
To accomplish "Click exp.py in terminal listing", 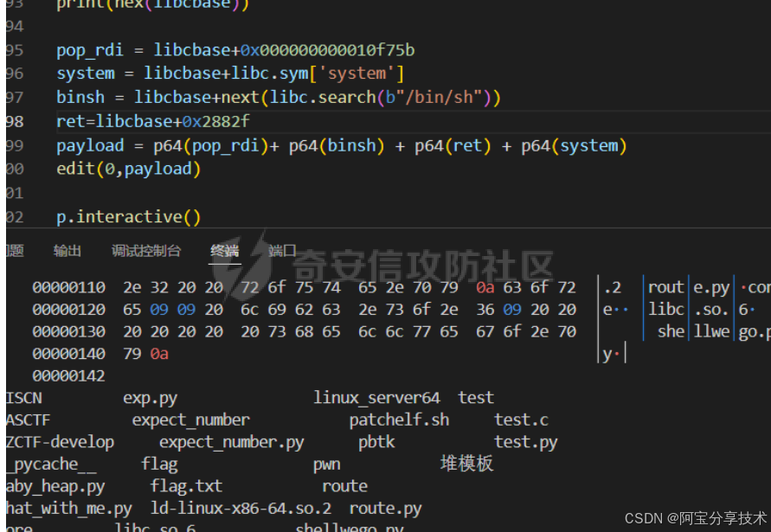I will [150, 398].
